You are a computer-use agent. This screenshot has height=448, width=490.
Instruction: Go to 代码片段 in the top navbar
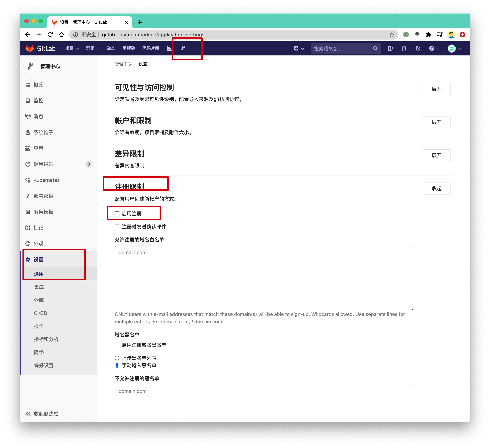[x=151, y=48]
